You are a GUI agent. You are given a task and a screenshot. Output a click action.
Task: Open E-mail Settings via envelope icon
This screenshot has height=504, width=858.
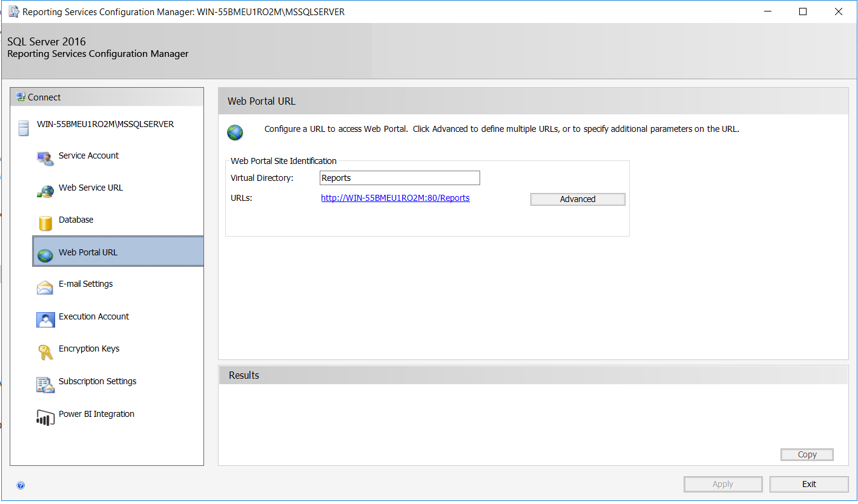tap(45, 287)
